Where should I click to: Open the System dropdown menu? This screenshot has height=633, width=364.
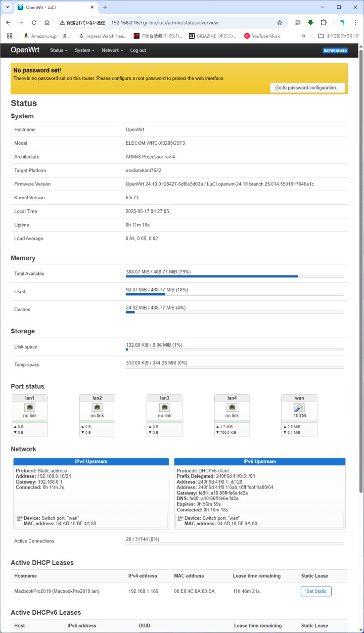[84, 50]
